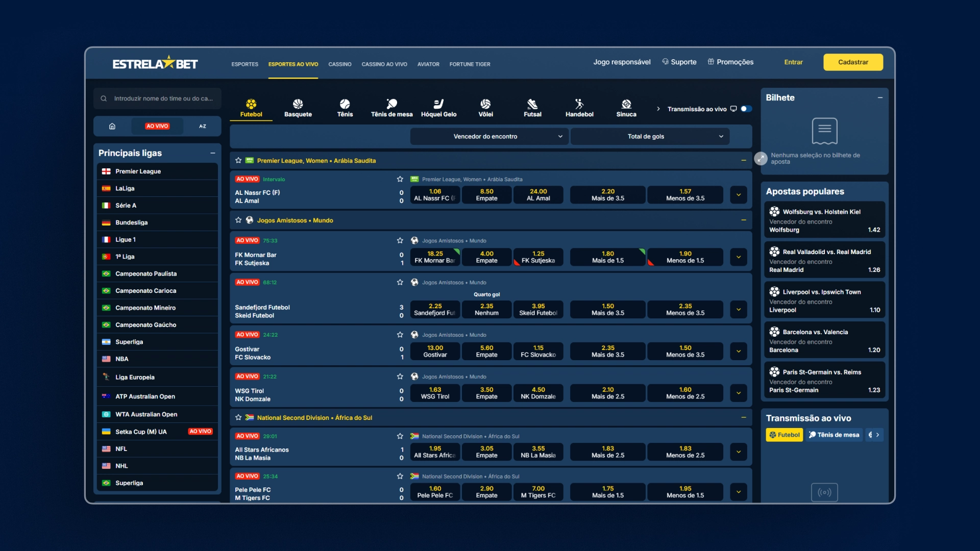The image size is (980, 551).
Task: Click the live broadcast signal icon
Action: point(824,492)
